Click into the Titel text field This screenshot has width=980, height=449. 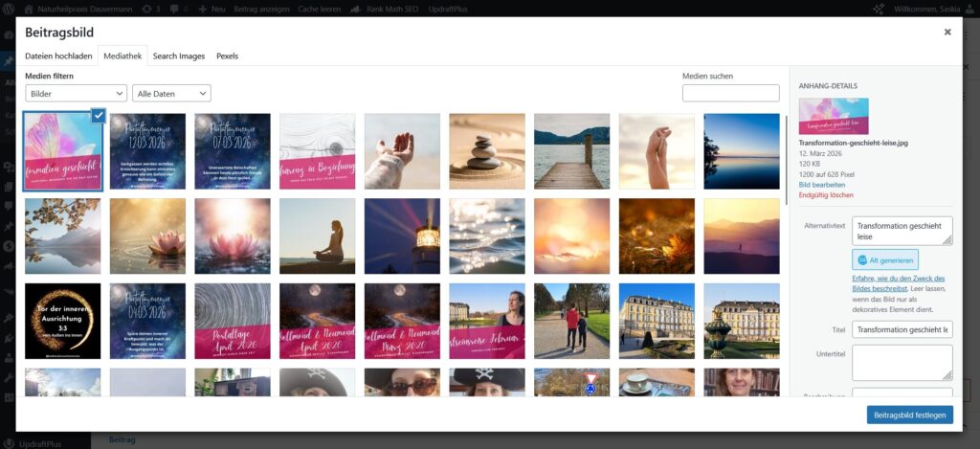tap(902, 329)
